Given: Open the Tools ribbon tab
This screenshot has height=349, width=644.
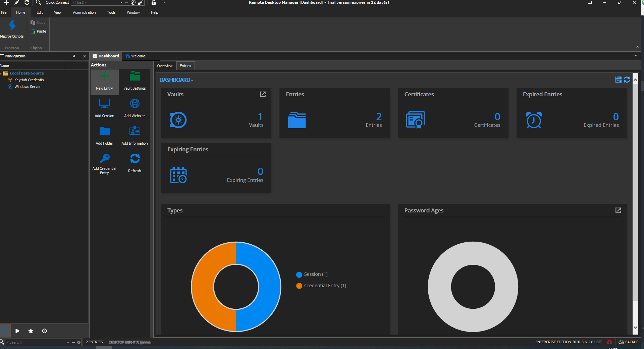Looking at the screenshot, I should point(111,12).
